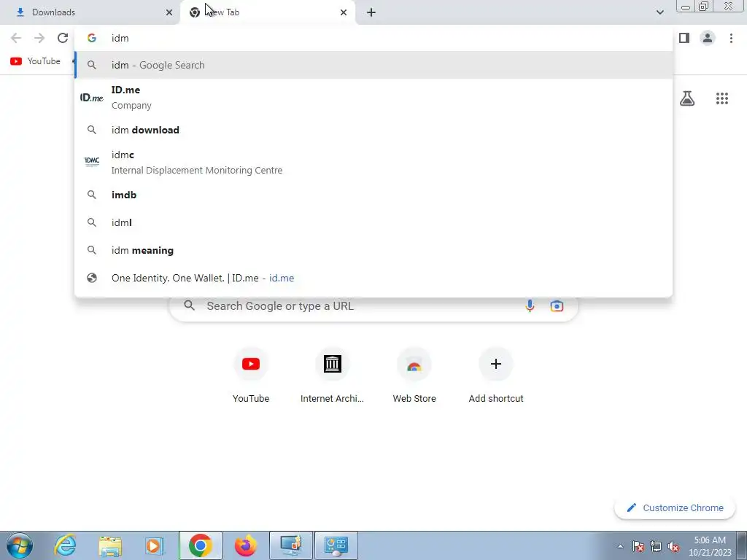Click the browser forward arrow
Screen dimensions: 747x560
pyautogui.click(x=39, y=38)
